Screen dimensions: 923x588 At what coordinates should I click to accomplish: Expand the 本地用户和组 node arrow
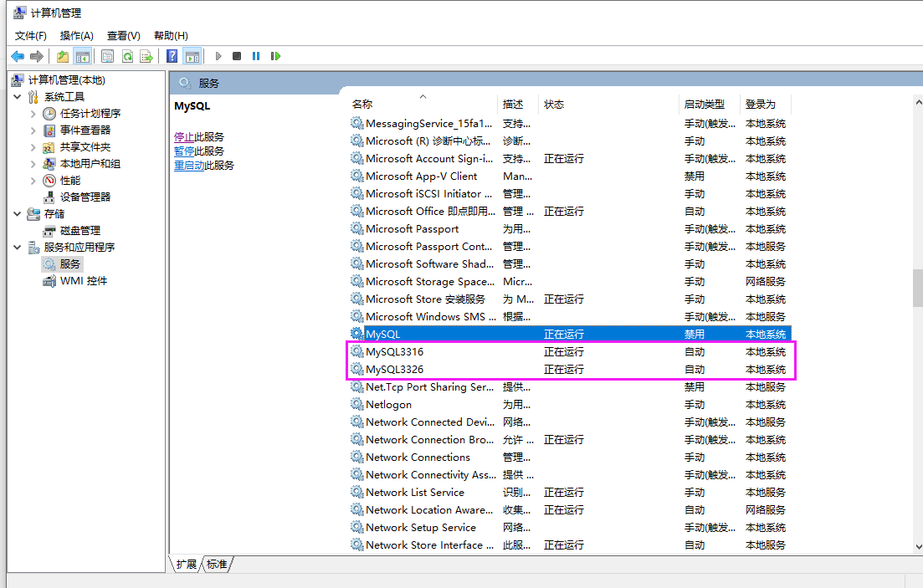tap(33, 164)
